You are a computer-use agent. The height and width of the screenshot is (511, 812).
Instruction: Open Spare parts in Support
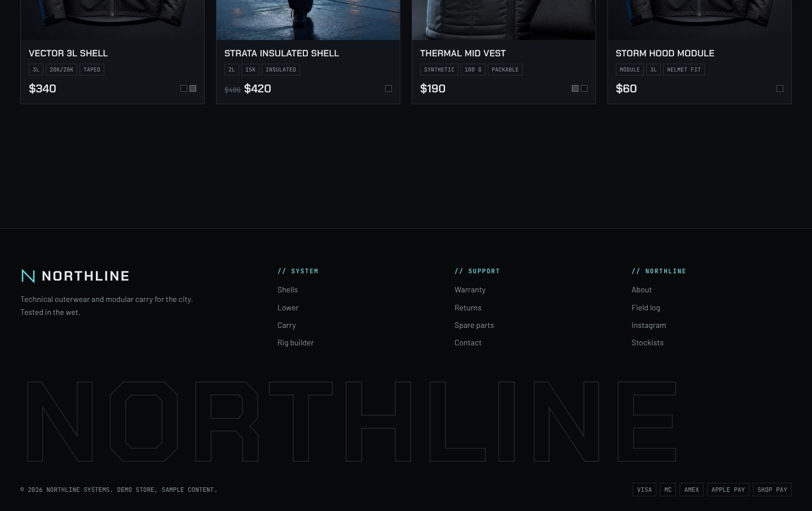[474, 325]
